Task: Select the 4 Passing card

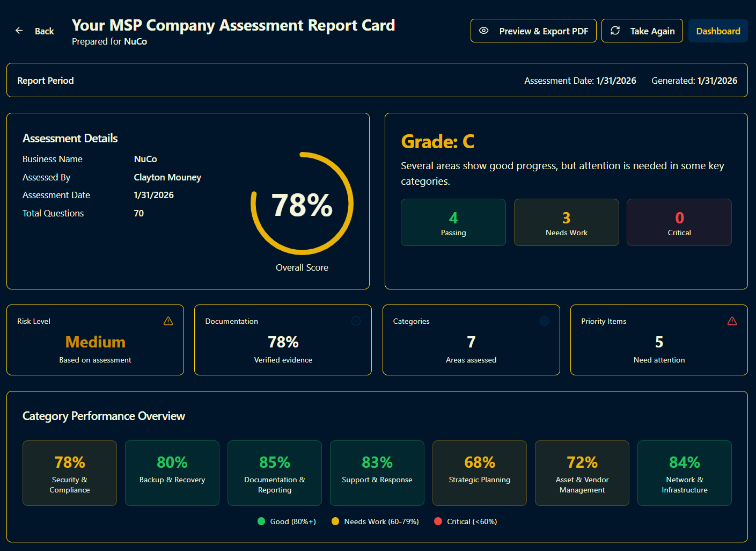Action: click(453, 222)
